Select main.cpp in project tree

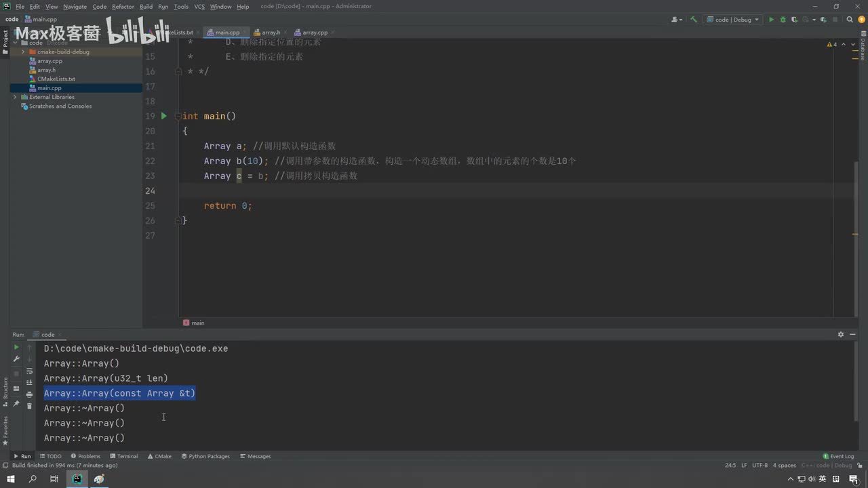pos(49,88)
